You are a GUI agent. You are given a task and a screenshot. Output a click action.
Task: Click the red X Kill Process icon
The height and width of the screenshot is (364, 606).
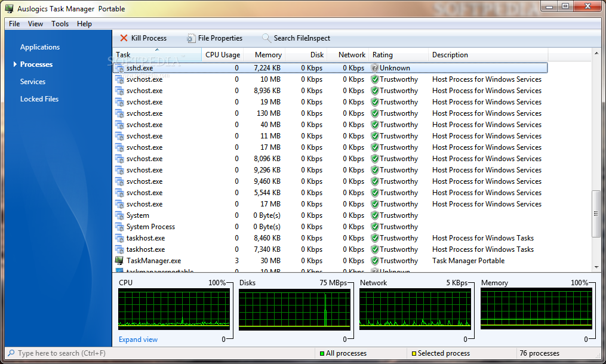[x=124, y=38]
